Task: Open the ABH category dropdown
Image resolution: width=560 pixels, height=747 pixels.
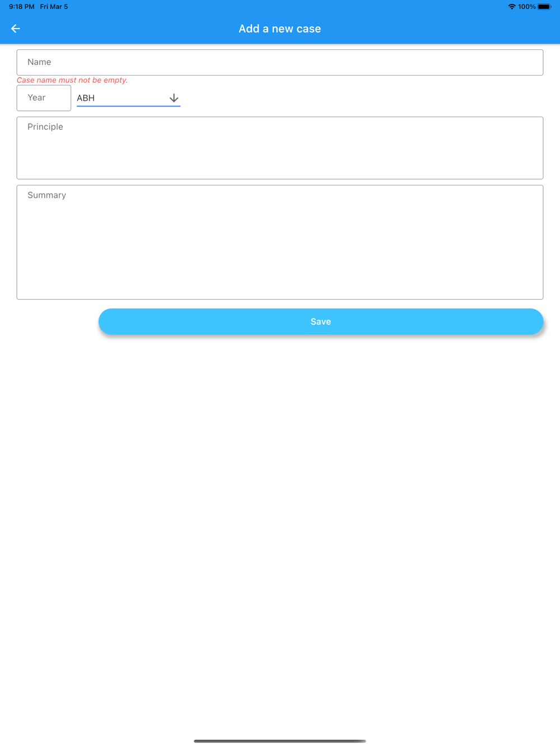Action: [x=128, y=98]
